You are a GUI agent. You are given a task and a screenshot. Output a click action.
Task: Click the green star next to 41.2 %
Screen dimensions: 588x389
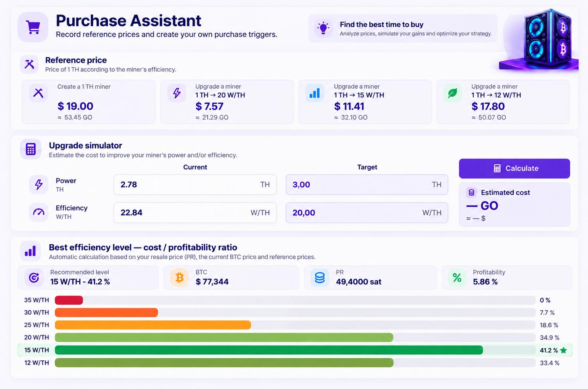pos(564,350)
